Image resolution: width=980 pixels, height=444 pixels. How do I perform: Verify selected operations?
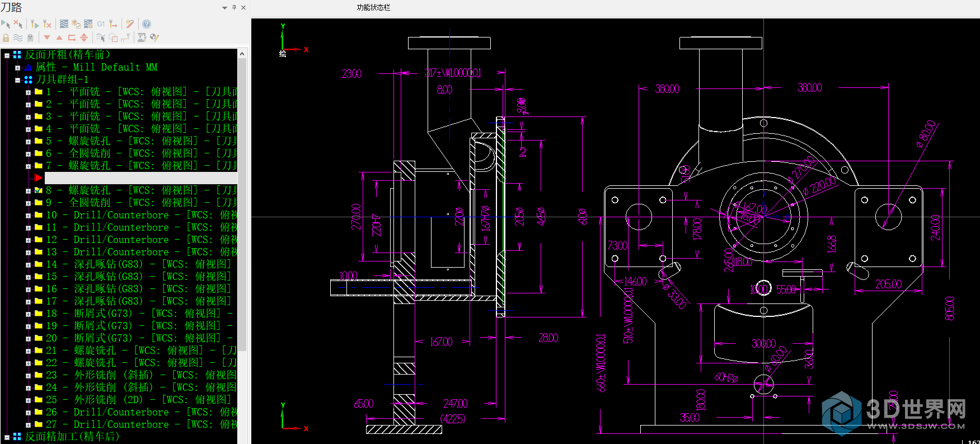click(76, 24)
